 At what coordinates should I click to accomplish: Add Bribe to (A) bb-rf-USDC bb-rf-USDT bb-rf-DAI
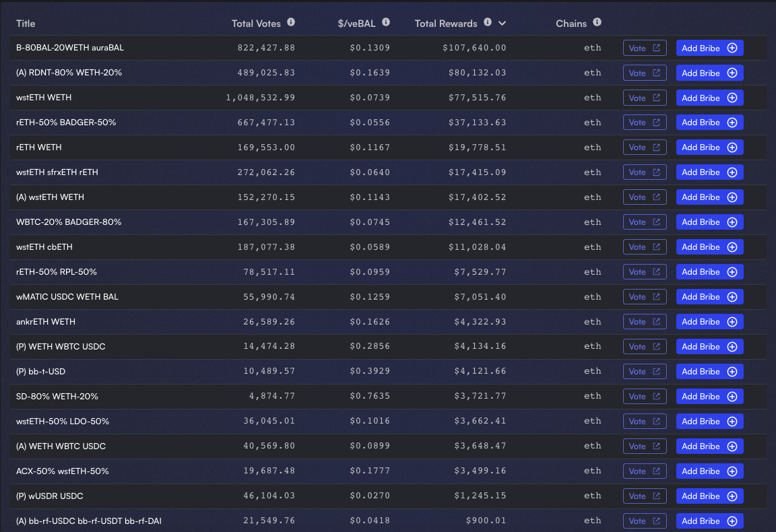(x=710, y=521)
